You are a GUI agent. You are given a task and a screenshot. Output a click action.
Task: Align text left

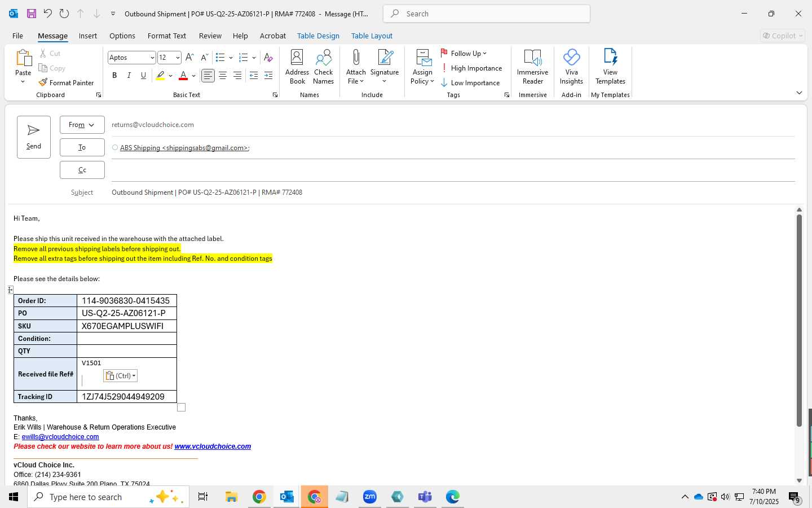(208, 76)
